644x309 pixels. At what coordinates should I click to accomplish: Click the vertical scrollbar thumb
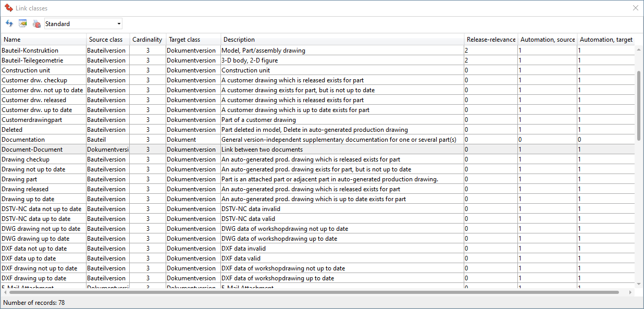[639, 106]
